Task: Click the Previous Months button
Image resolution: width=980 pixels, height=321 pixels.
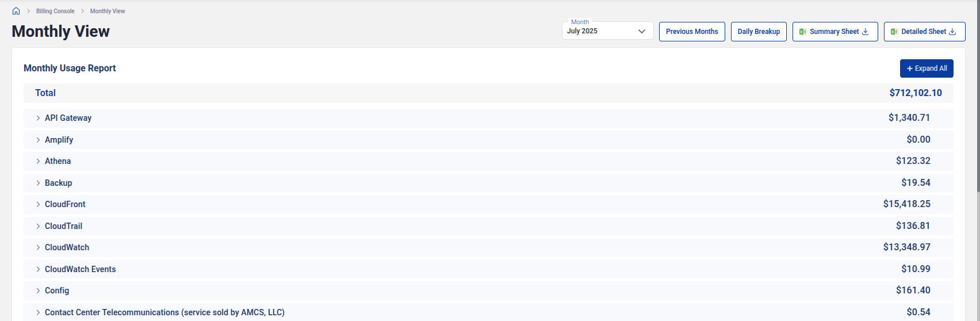Action: (x=692, y=32)
